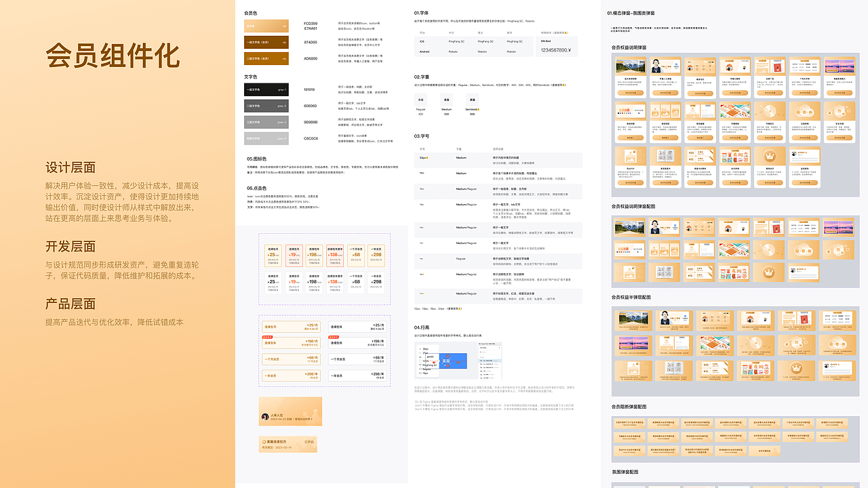Click the 06.点击色 heading
868x488 pixels.
tap(258, 188)
